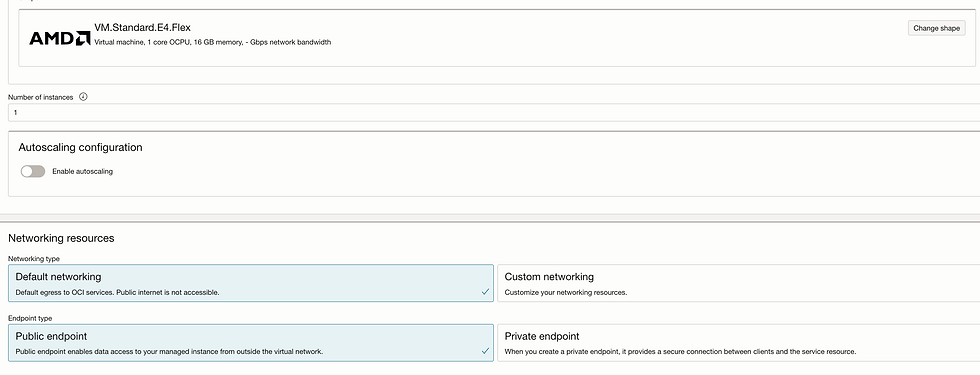Click the Autoscaling configuration heading
Image resolution: width=980 pixels, height=375 pixels.
[x=81, y=148]
